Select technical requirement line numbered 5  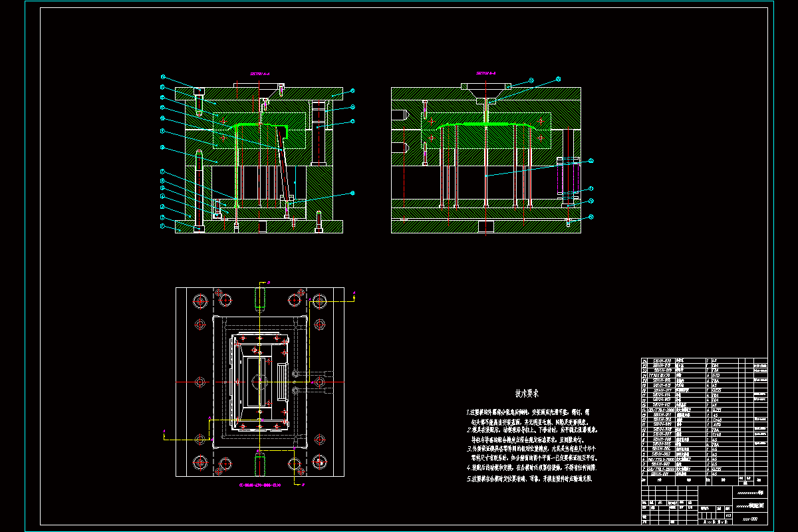coord(529,478)
